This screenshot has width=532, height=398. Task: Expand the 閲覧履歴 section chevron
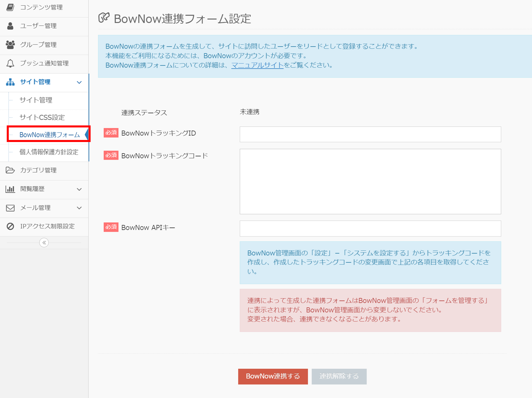click(x=79, y=189)
